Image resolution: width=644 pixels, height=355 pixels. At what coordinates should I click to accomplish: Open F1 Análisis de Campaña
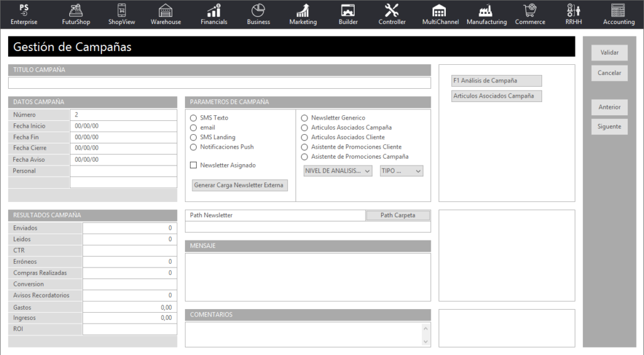click(x=497, y=81)
